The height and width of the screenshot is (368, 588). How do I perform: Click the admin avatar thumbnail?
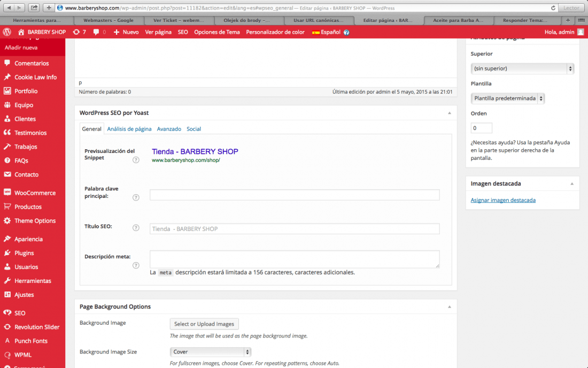point(581,32)
